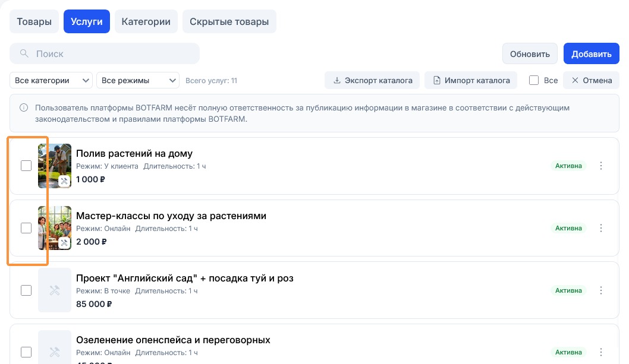The image size is (629, 364).
Task: Click title Мастер-классы по уходу за растениями
Action: (x=171, y=216)
